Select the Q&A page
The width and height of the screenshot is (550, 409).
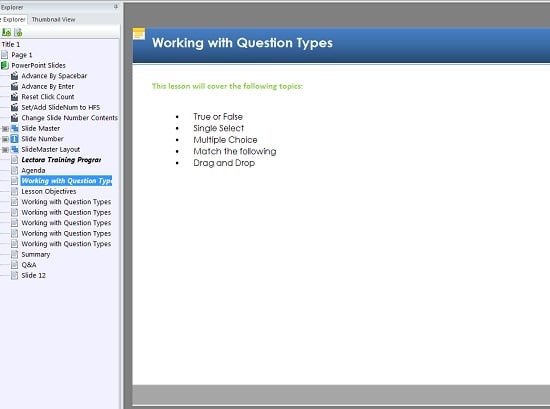29,265
